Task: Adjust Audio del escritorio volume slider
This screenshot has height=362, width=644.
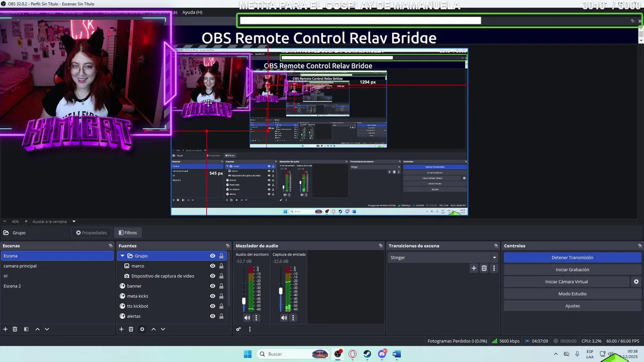Action: click(244, 301)
